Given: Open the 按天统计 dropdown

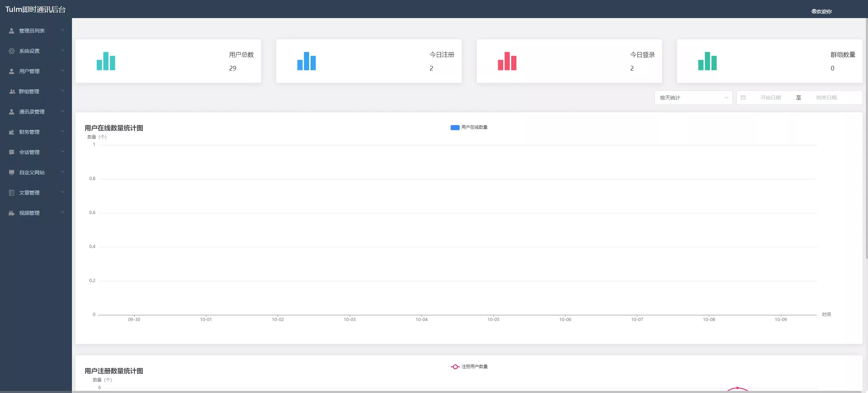Looking at the screenshot, I should click(693, 98).
